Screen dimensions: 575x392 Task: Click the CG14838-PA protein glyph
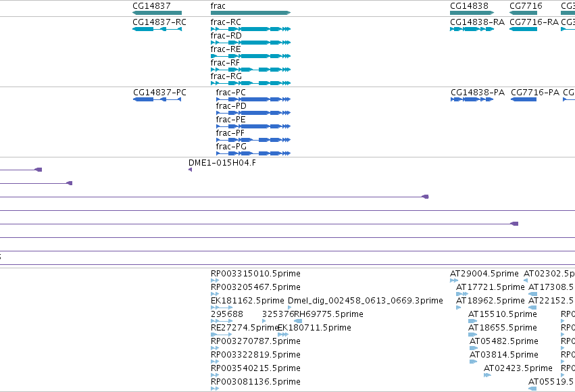click(x=472, y=99)
